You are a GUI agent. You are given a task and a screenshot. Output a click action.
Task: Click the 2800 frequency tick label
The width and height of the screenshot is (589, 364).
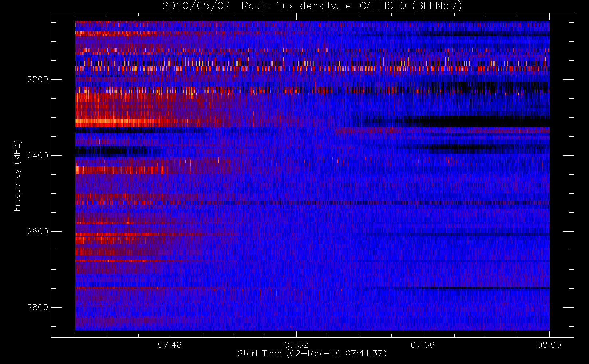click(x=37, y=307)
